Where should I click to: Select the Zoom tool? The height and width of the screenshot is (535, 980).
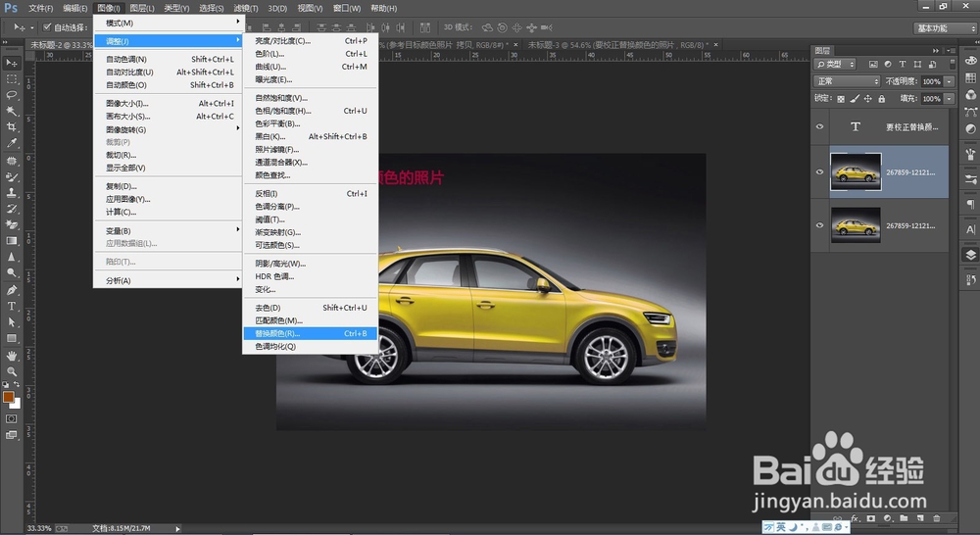tap(11, 372)
